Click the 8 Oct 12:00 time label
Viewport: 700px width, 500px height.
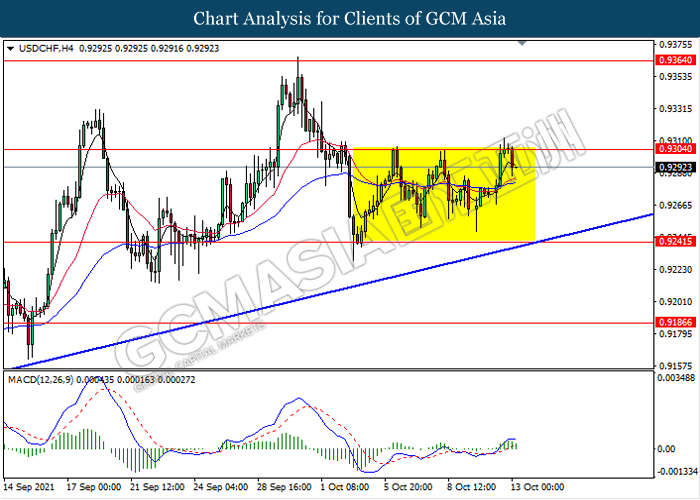(x=472, y=487)
